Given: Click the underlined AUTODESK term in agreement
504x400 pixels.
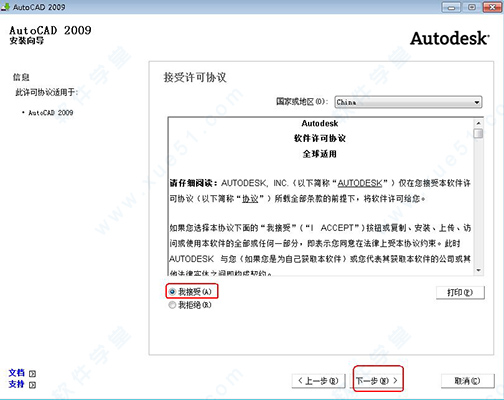Looking at the screenshot, I should [360, 183].
